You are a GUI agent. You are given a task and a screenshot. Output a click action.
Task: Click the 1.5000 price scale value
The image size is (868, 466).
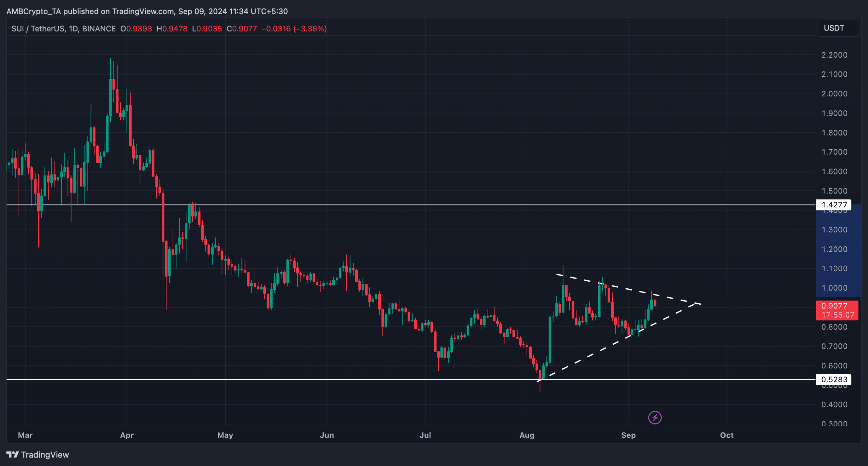tap(834, 191)
